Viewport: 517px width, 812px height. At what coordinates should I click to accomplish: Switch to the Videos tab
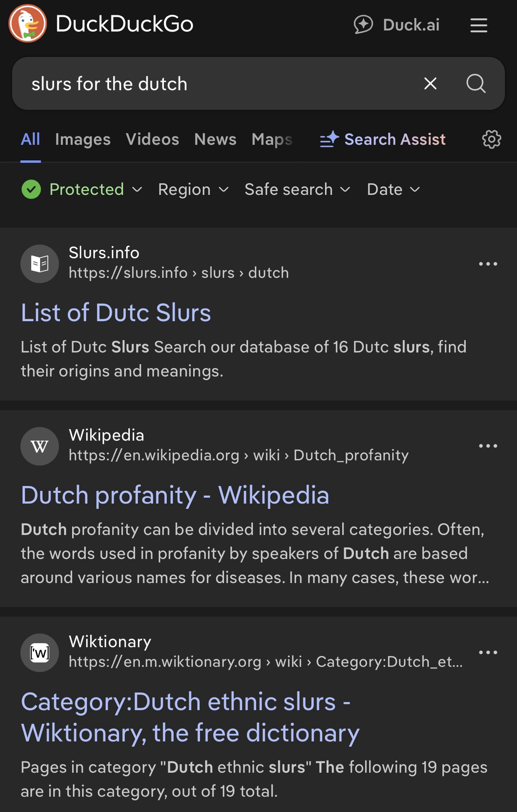(152, 140)
